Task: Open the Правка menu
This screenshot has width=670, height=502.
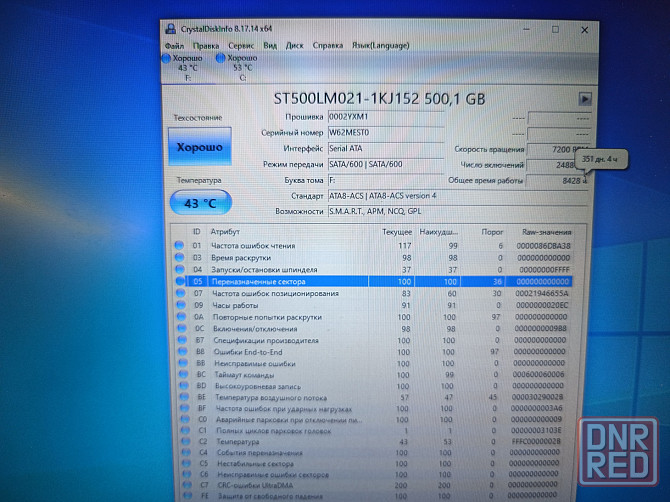Action: coord(206,46)
